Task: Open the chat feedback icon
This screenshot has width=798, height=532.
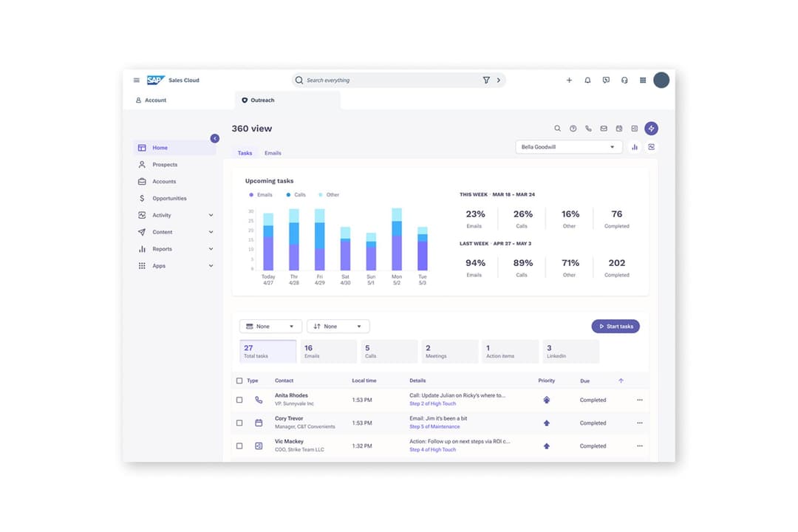Action: pos(606,80)
